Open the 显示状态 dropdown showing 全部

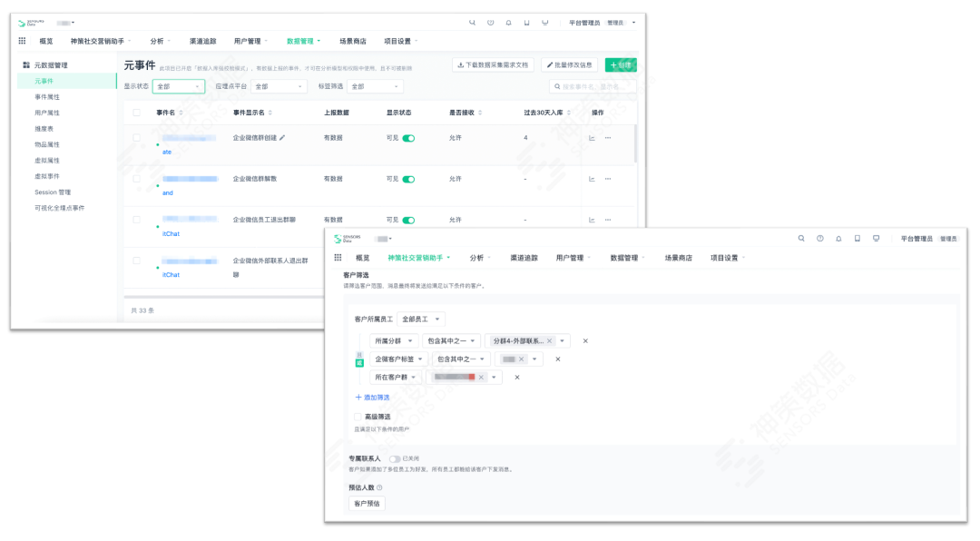tap(176, 86)
